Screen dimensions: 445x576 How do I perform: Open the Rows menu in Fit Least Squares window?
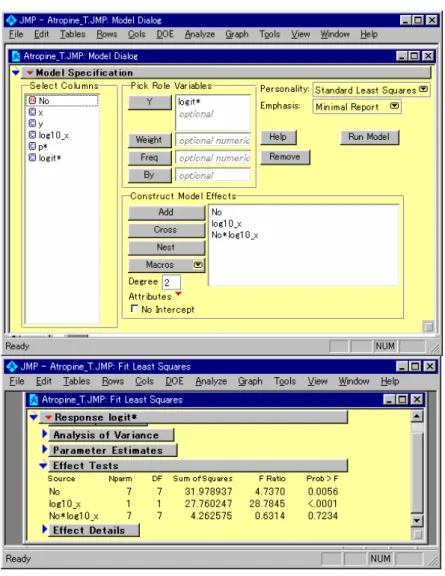coord(112,381)
